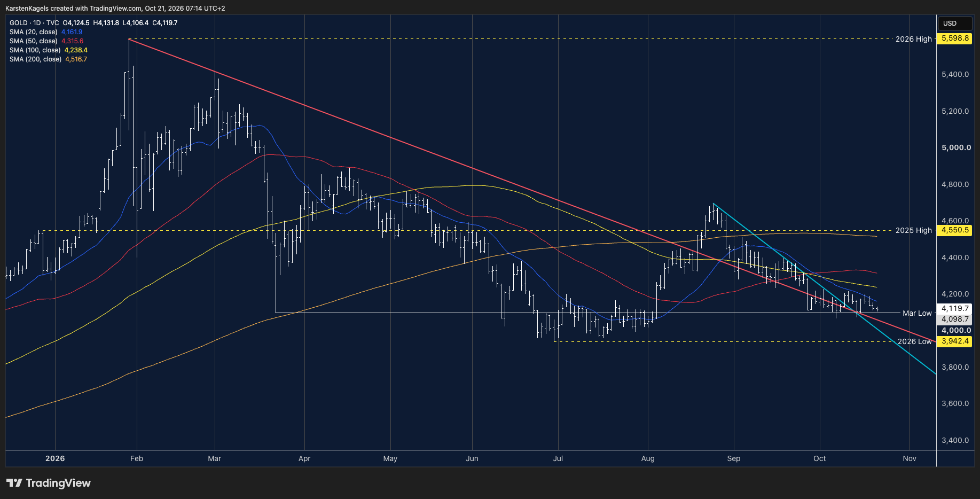Click the 2025 High price label 4,550.5
Screen dimensions: 980x499
(955, 230)
